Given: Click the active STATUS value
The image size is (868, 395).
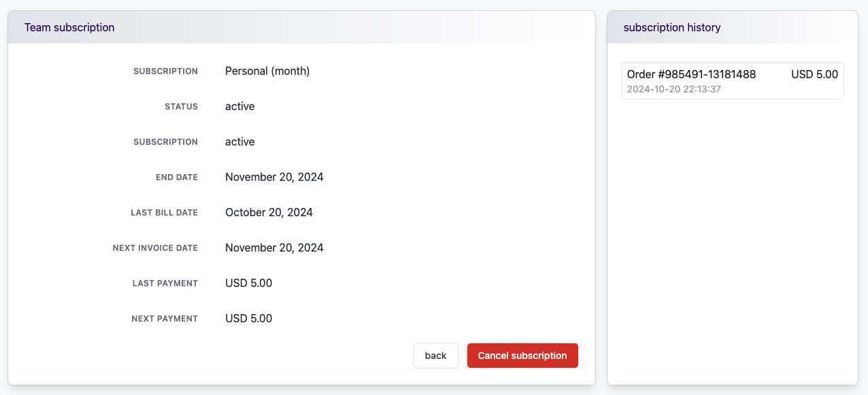Looking at the screenshot, I should (x=239, y=106).
